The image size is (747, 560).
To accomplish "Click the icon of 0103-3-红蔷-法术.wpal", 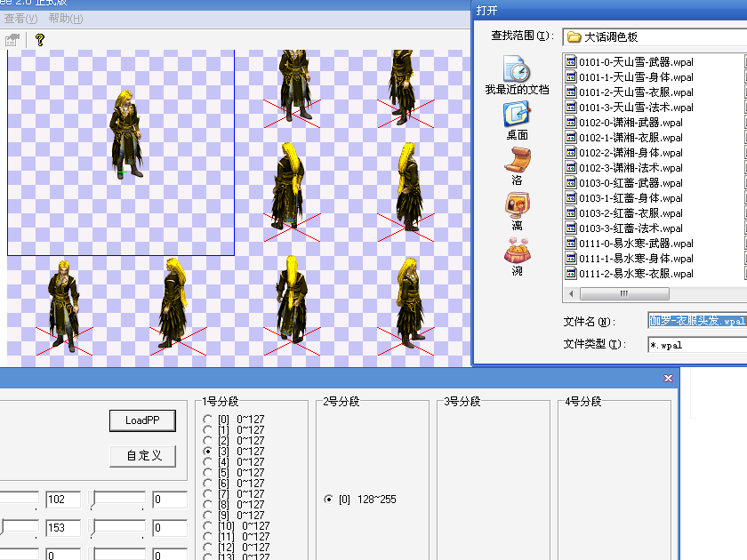I will pos(571,228).
